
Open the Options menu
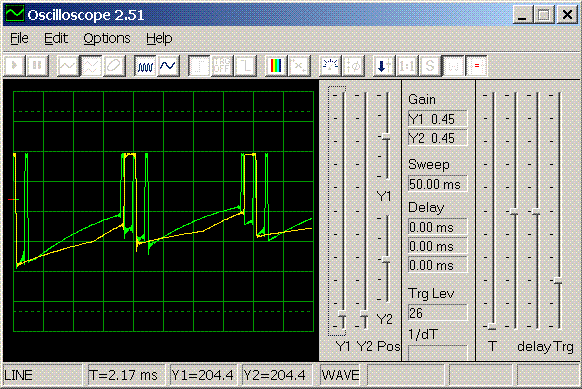[x=107, y=38]
